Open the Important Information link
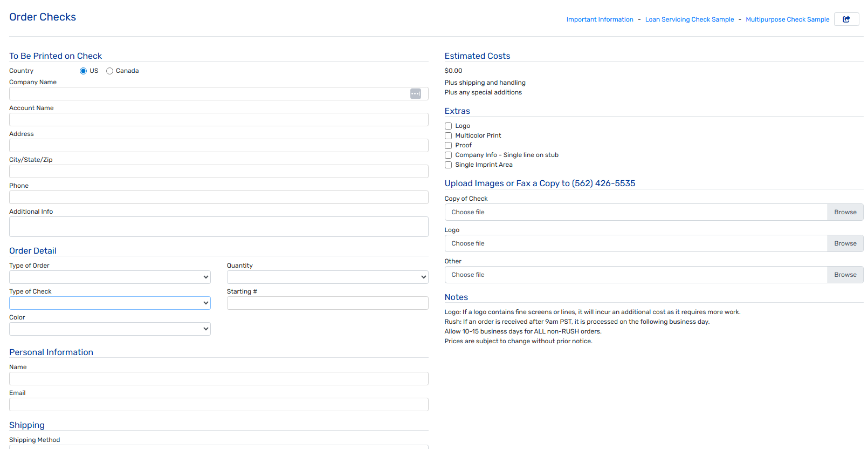The width and height of the screenshot is (868, 449). pos(600,19)
